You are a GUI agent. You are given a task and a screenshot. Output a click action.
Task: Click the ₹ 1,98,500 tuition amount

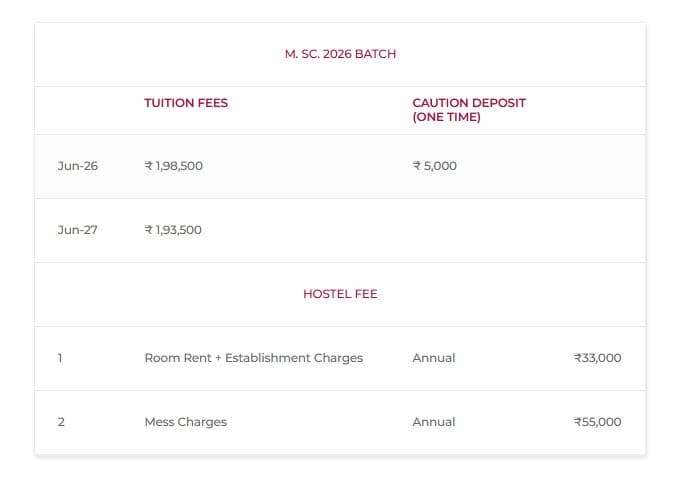tap(174, 166)
